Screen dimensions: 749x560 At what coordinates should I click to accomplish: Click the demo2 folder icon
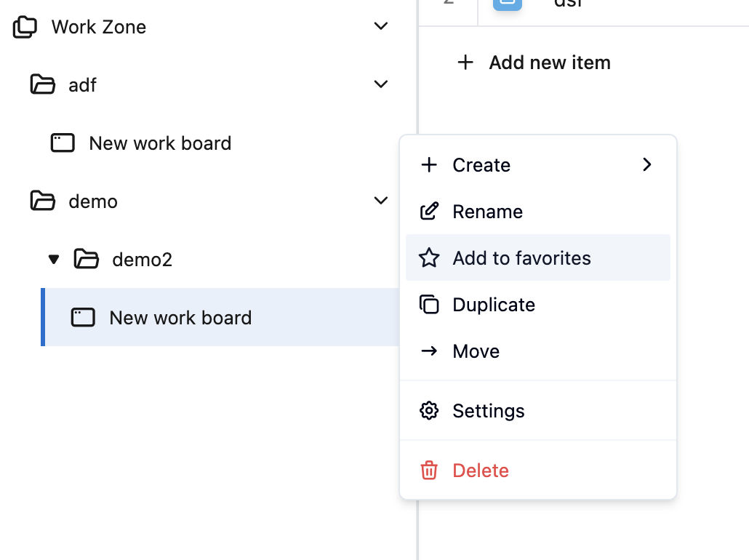(87, 259)
